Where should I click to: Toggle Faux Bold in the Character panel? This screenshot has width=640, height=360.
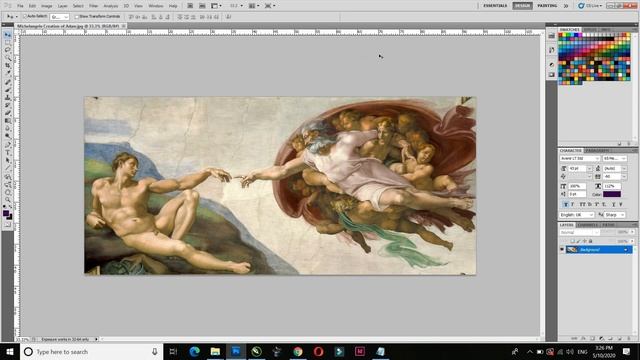[566, 204]
